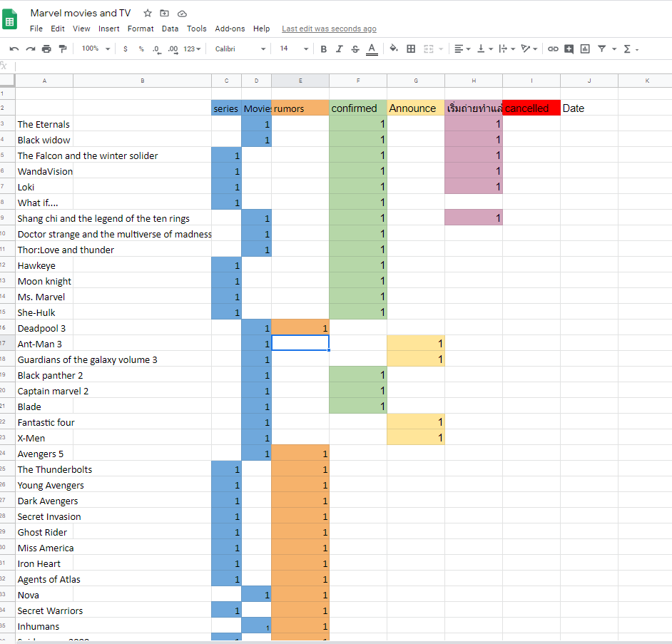Open vertical align dropdown
The image size is (672, 644).
pos(485,48)
